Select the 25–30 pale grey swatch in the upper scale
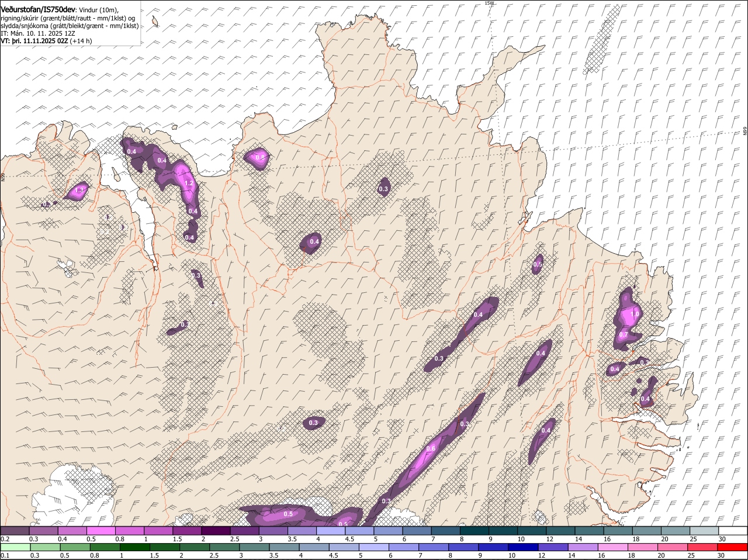 703,531
